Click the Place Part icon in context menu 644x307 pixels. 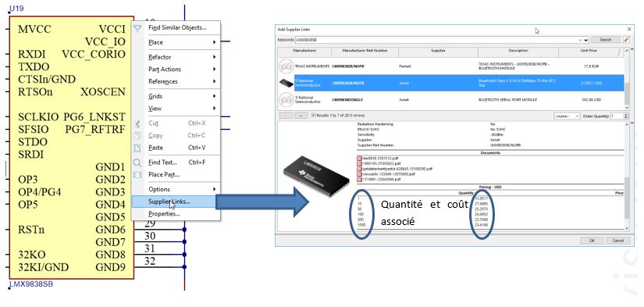[x=137, y=175]
